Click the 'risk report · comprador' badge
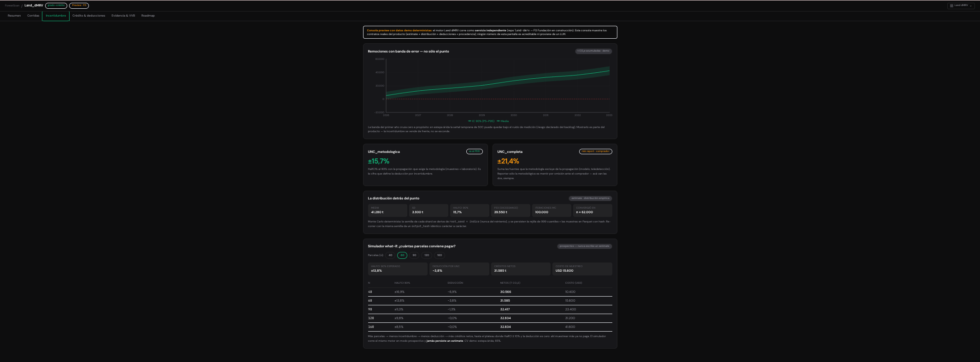The height and width of the screenshot is (362, 980). [x=596, y=152]
